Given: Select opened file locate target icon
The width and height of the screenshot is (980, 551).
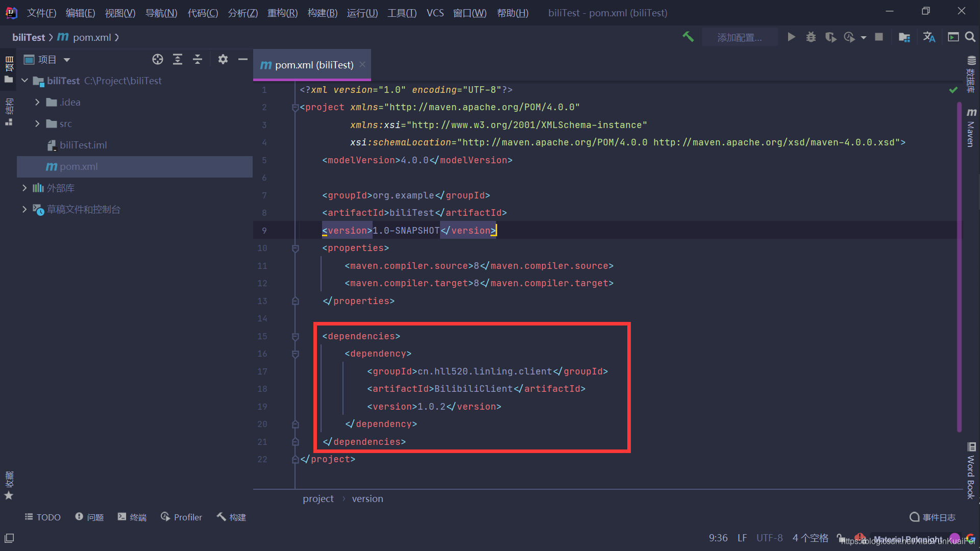Looking at the screenshot, I should pyautogui.click(x=158, y=59).
